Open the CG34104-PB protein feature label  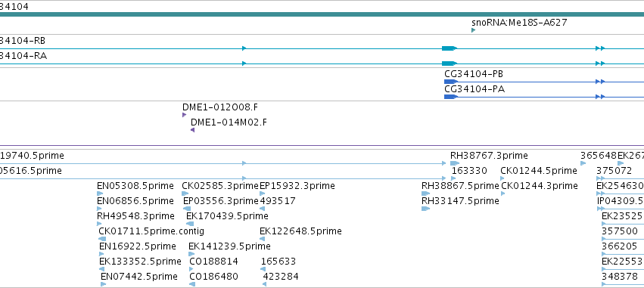coord(474,74)
